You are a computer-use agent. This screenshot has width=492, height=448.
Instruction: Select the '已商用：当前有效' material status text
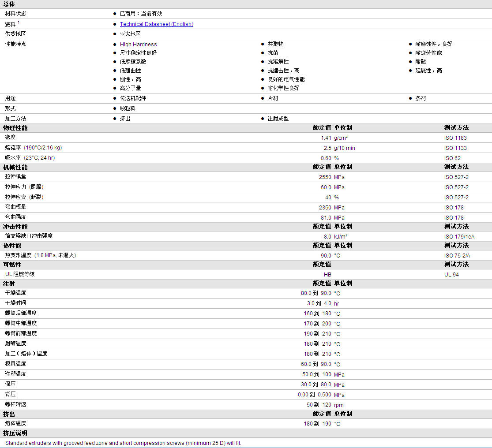pyautogui.click(x=141, y=14)
